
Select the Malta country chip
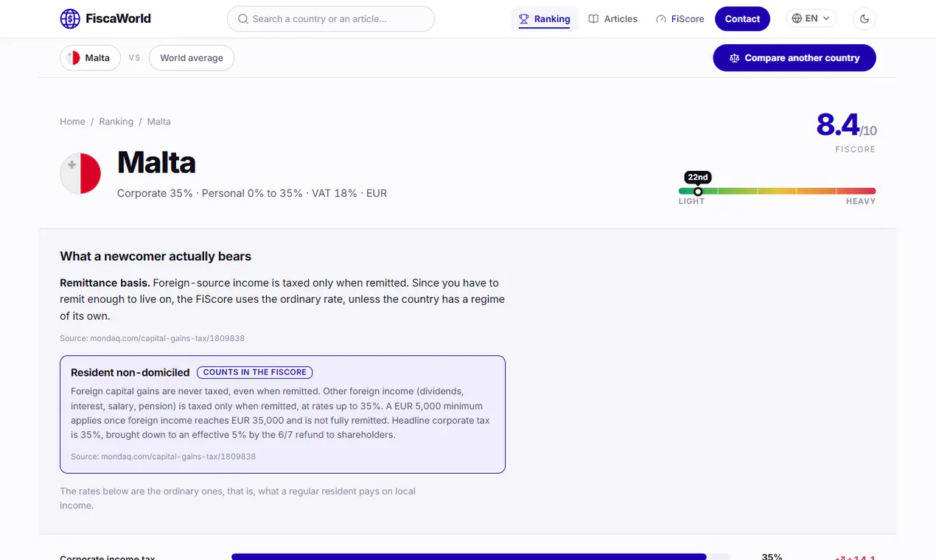pyautogui.click(x=90, y=58)
